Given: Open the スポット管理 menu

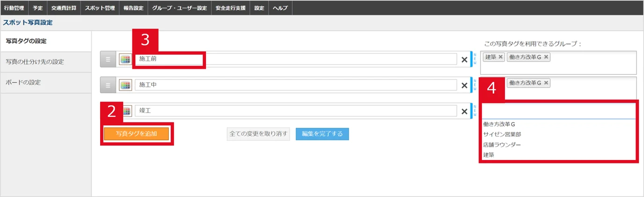Looking at the screenshot, I should pyautogui.click(x=99, y=8).
